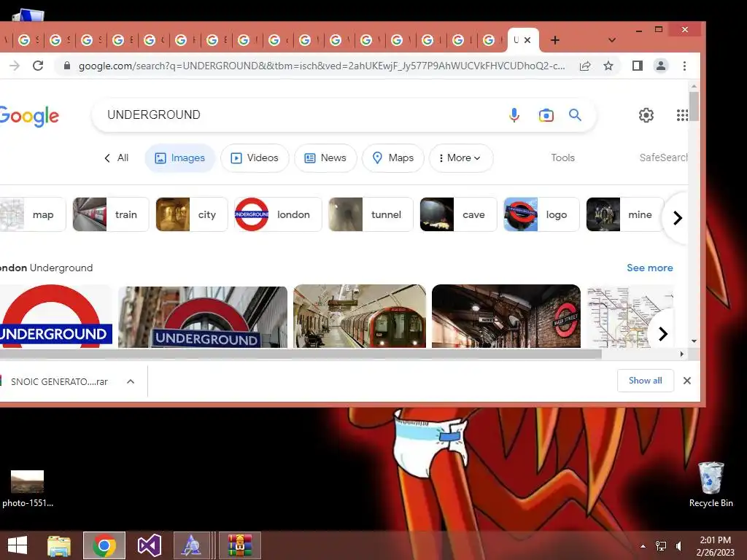
Task: Expand the More search filters menu
Action: [461, 157]
